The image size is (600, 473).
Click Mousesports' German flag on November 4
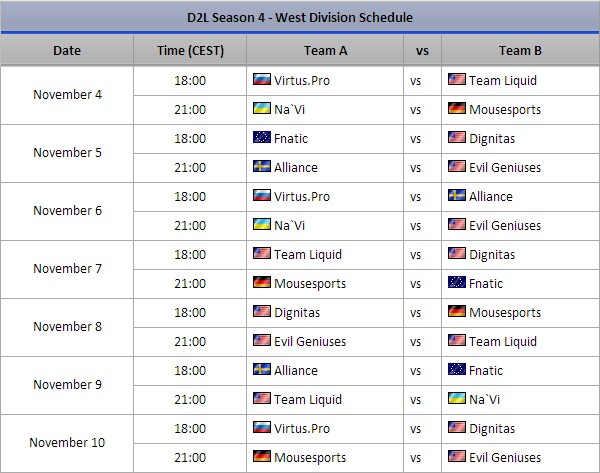pyautogui.click(x=457, y=109)
